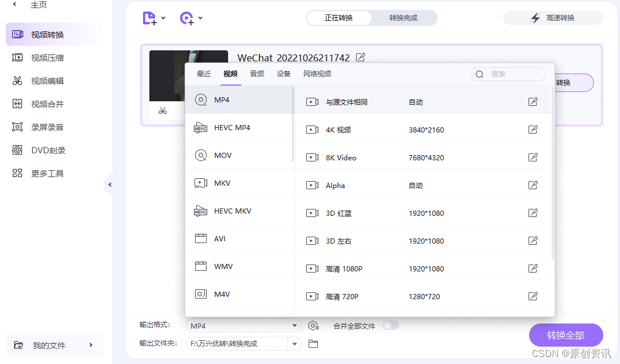The image size is (620, 364).
Task: Switch to the 视频 tab
Action: (x=230, y=74)
